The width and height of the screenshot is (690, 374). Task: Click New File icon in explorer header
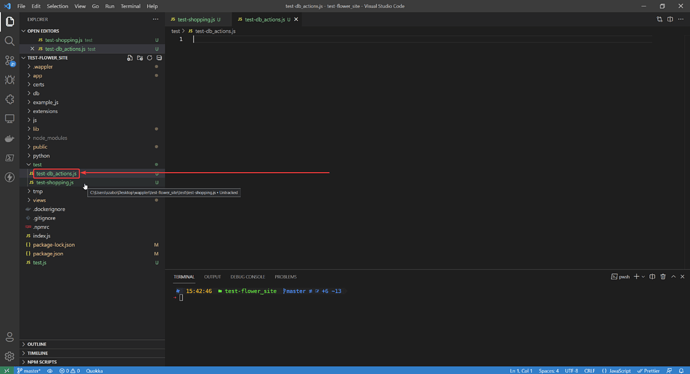130,58
